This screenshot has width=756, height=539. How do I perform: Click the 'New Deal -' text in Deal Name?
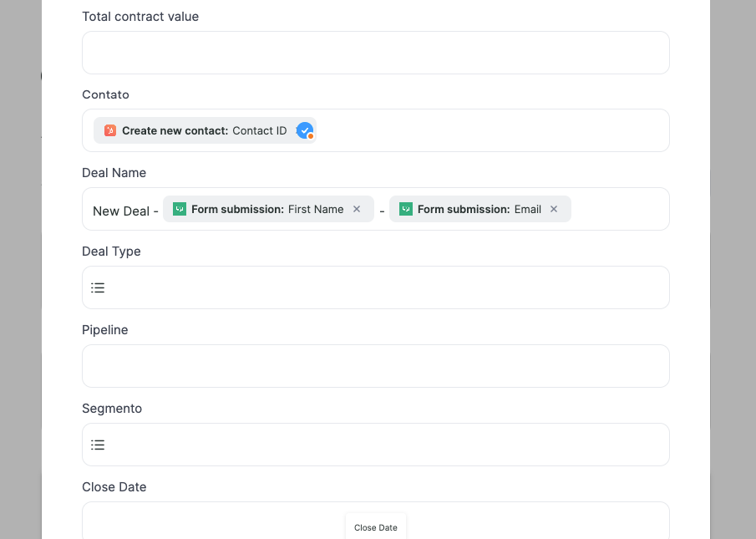click(125, 211)
